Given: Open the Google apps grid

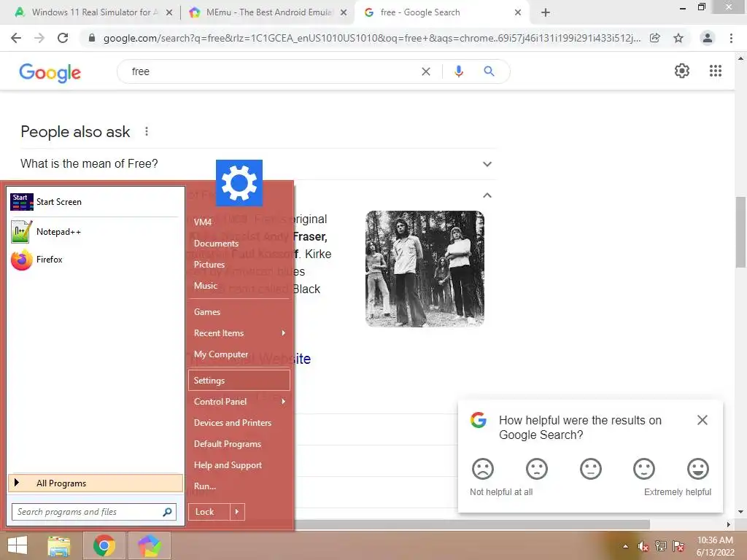Looking at the screenshot, I should 716,71.
